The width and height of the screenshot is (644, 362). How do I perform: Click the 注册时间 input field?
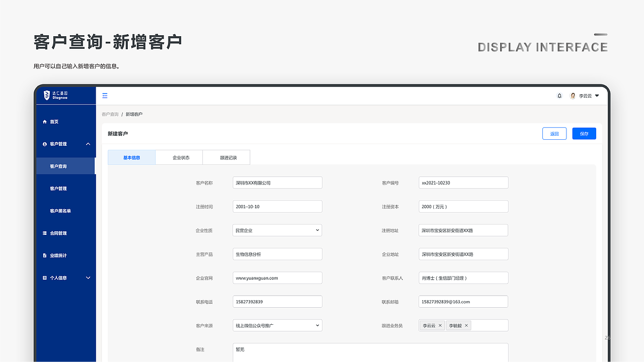[x=277, y=207]
